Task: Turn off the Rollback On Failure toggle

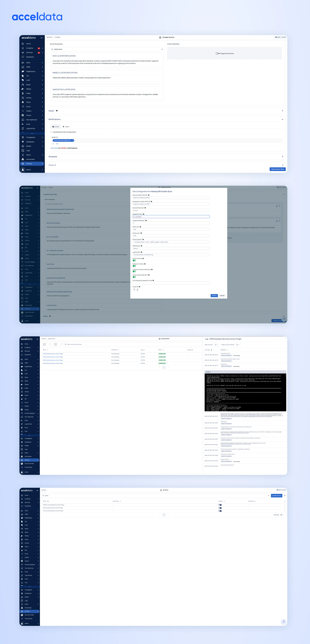Action: coord(134,266)
